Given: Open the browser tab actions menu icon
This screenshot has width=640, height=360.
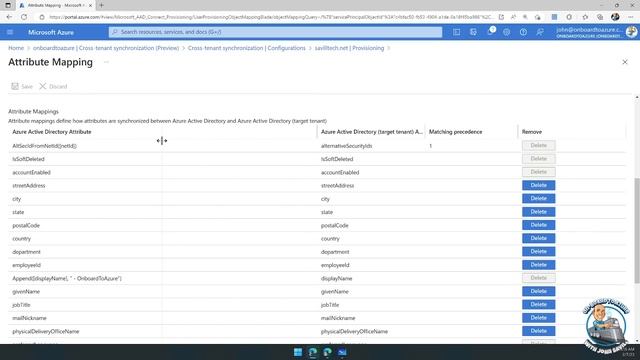Looking at the screenshot, I should (x=8, y=5).
